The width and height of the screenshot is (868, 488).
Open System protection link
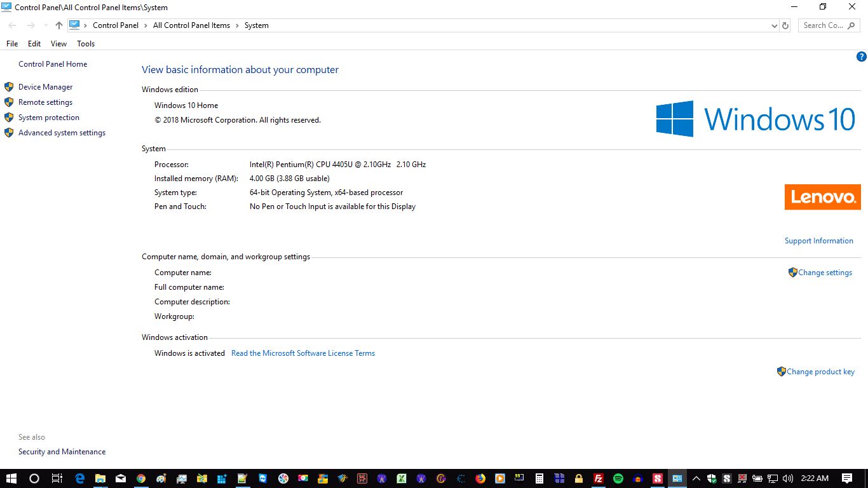tap(49, 118)
